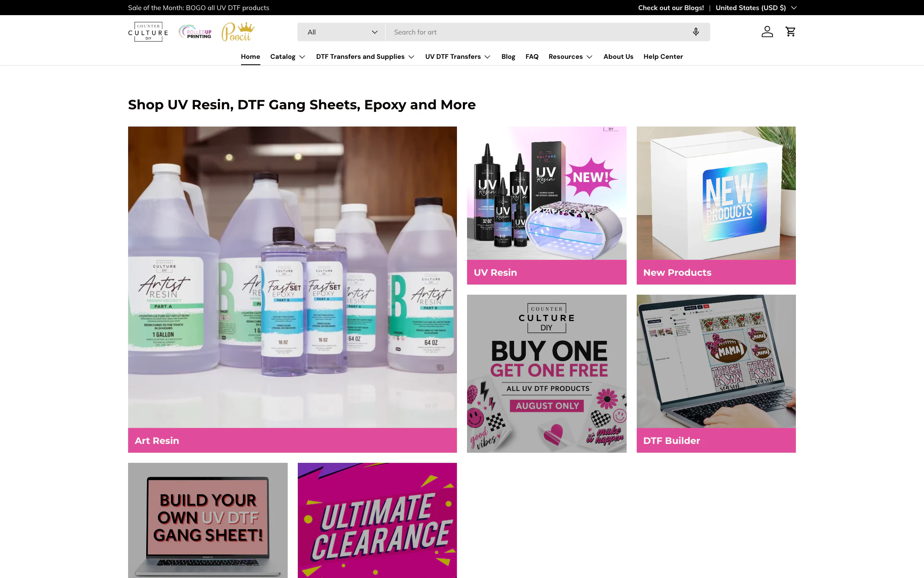Viewport: 924px width, 578px height.
Task: Click the New Products pink label
Action: pyautogui.click(x=716, y=272)
